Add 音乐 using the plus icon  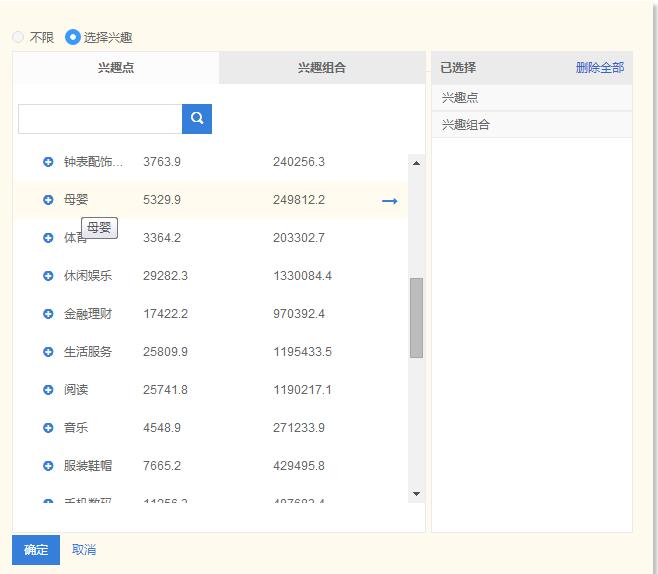point(48,428)
